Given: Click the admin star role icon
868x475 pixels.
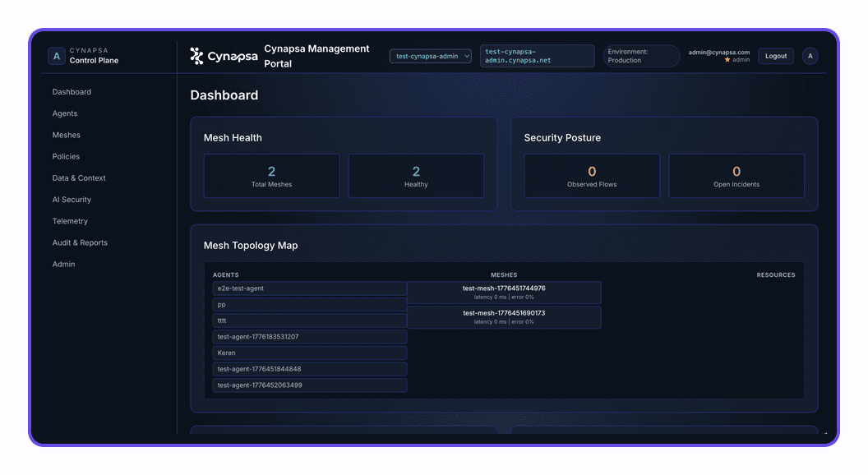Looking at the screenshot, I should pyautogui.click(x=727, y=60).
